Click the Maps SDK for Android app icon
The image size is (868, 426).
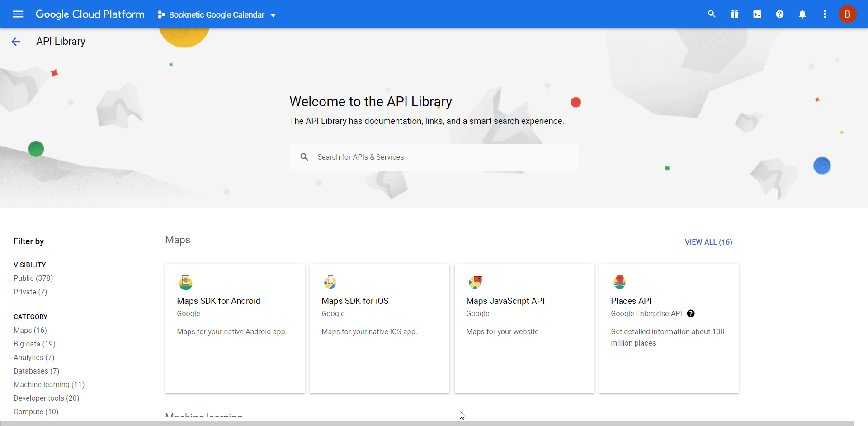click(186, 282)
